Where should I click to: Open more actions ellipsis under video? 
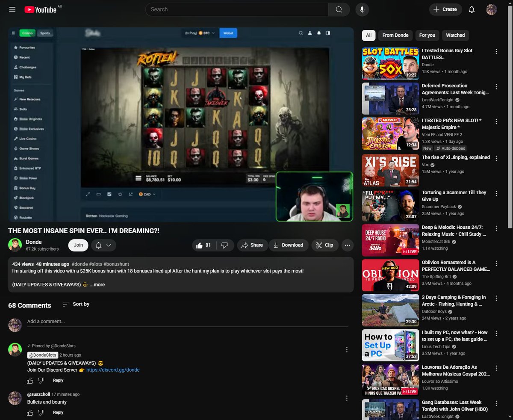pyautogui.click(x=348, y=245)
